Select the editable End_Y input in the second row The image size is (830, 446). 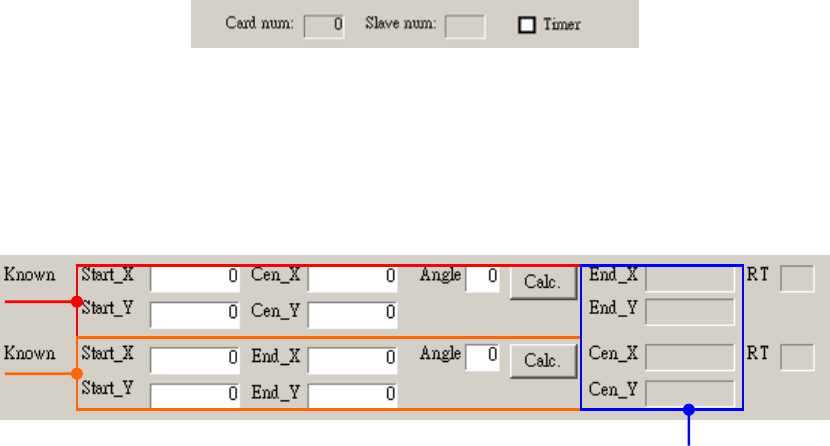[352, 395]
